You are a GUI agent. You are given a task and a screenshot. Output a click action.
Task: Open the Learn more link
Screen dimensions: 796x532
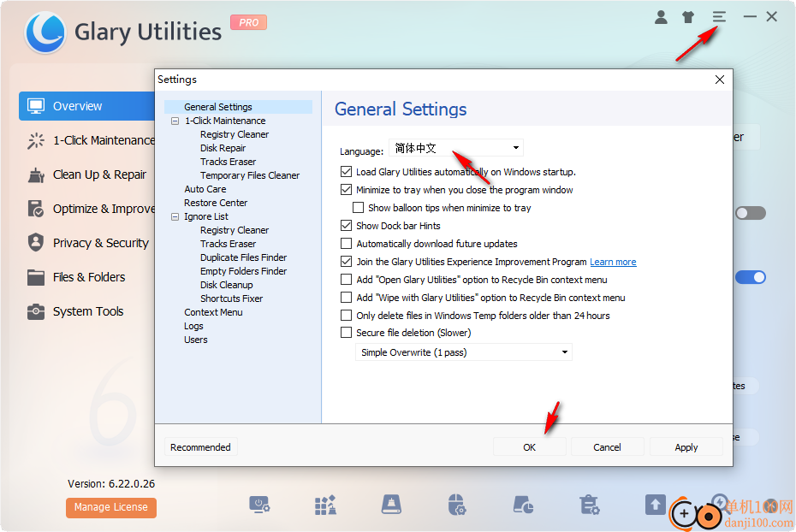(613, 262)
